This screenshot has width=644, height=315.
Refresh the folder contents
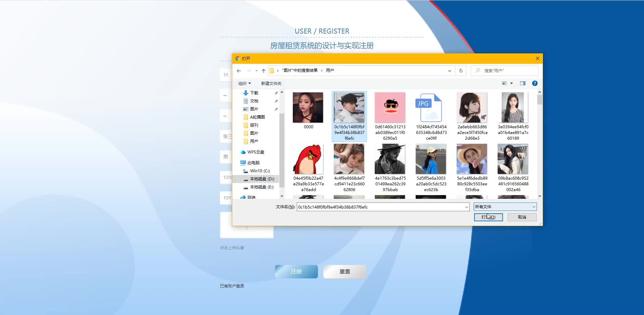[x=461, y=71]
